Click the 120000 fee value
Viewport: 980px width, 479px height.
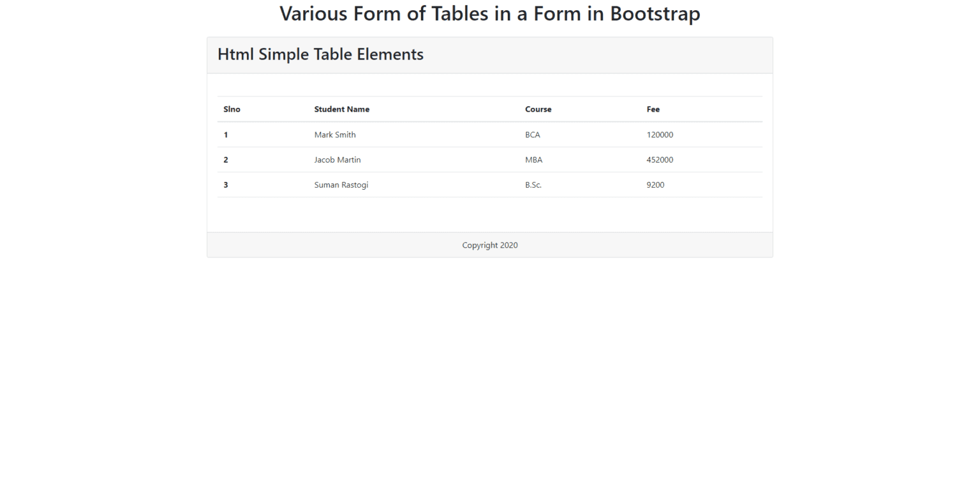[660, 135]
